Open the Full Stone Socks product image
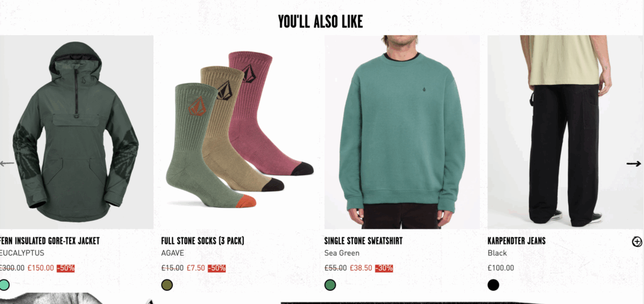This screenshot has width=644, height=304. tap(239, 132)
